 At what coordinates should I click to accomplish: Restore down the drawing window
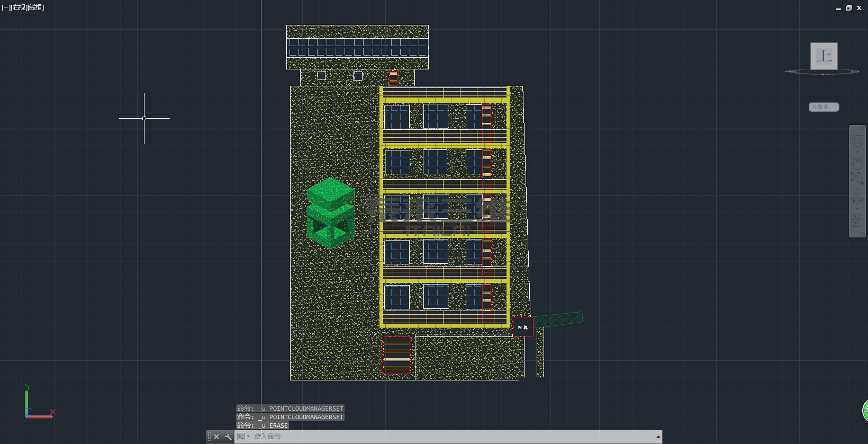tap(848, 8)
